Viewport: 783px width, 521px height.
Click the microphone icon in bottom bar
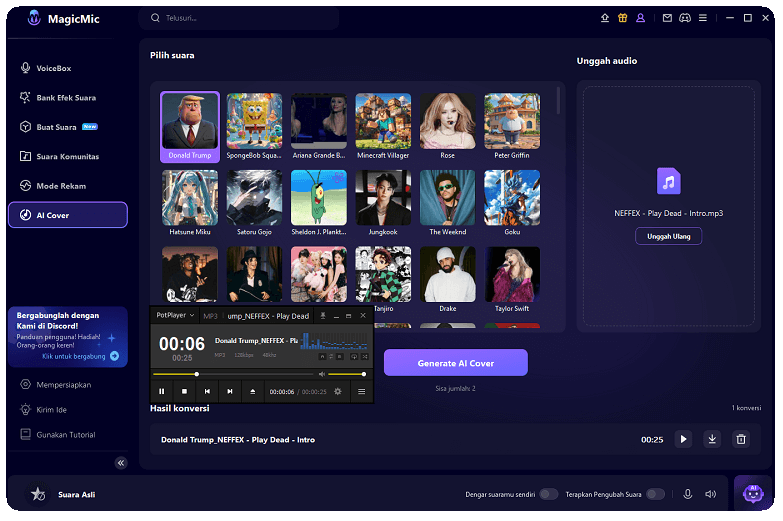688,494
